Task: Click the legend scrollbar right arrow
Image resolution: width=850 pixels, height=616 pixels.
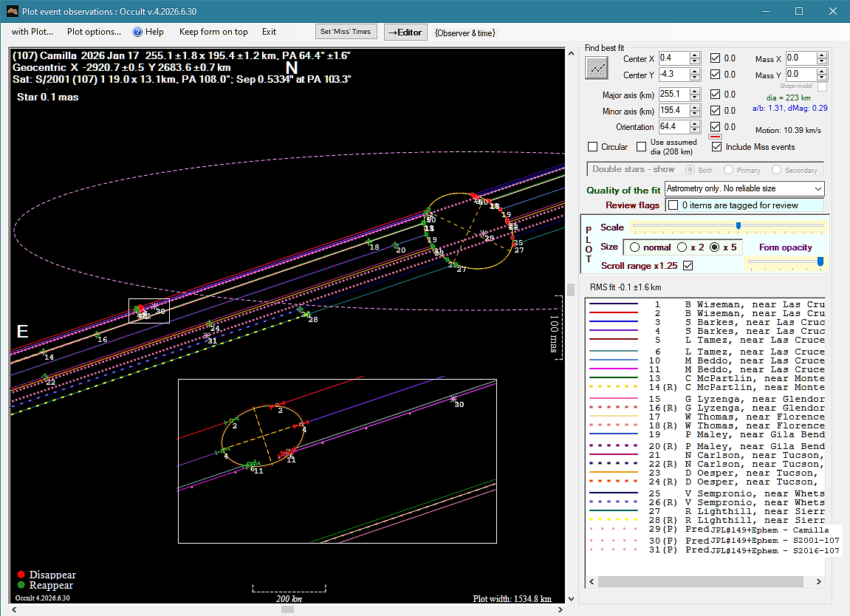Action: tap(818, 582)
